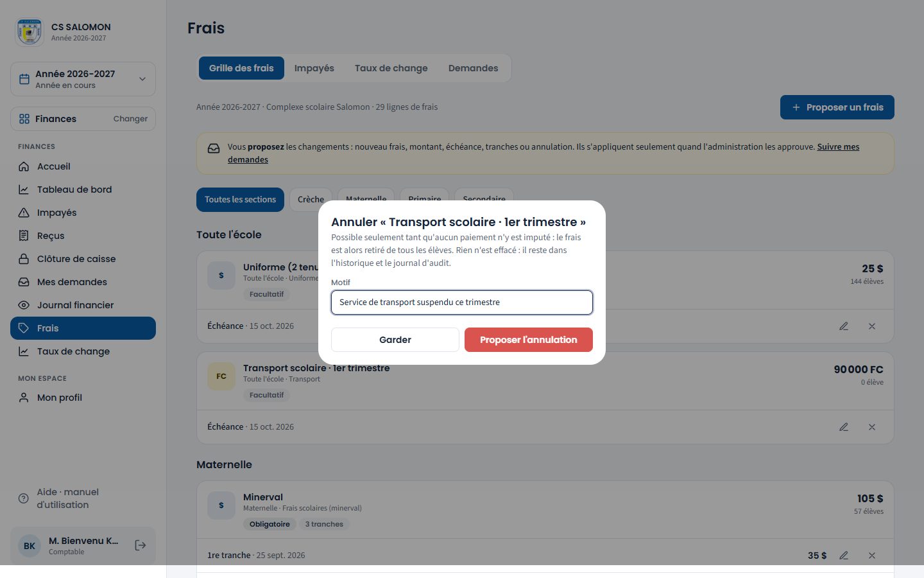924x578 pixels.
Task: Open Taux de change sidebar item
Action: [83, 351]
